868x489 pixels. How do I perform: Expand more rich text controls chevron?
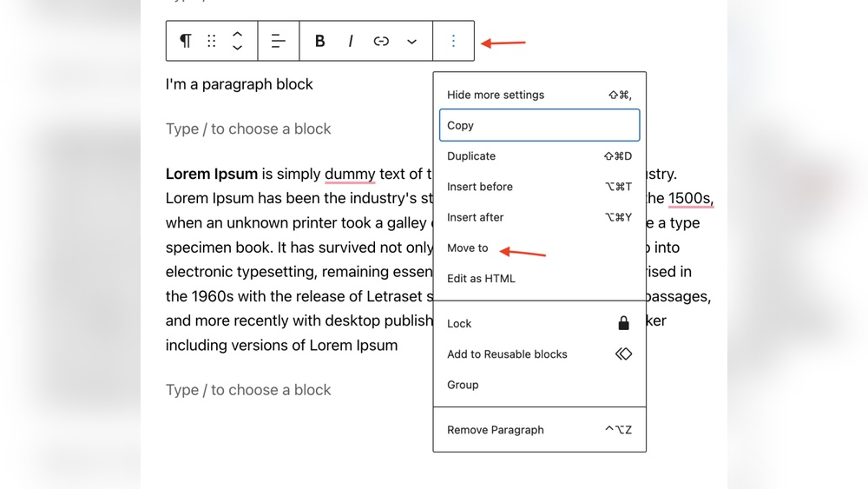click(x=411, y=42)
